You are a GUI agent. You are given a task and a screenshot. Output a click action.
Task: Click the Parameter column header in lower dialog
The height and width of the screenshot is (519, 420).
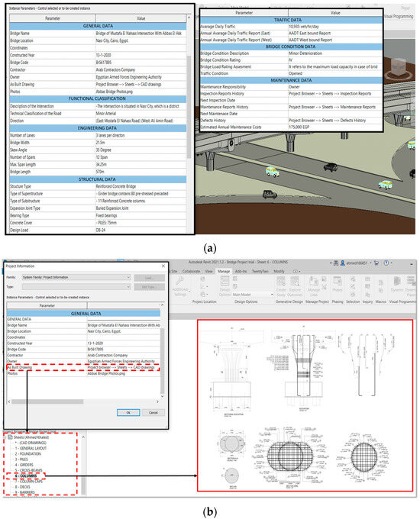(47, 305)
